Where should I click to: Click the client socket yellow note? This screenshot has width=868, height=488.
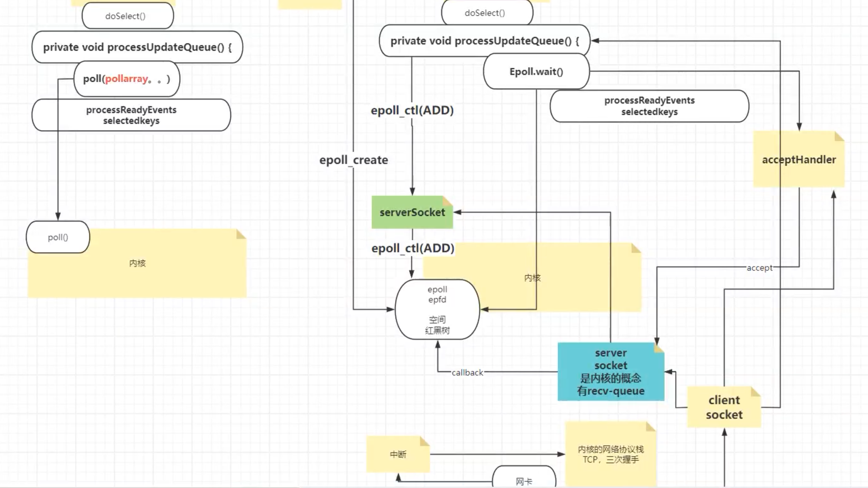click(x=724, y=407)
